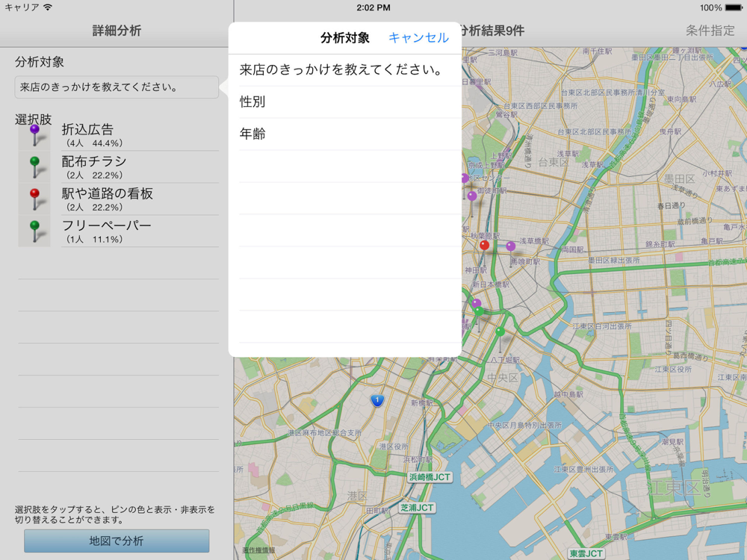The height and width of the screenshot is (560, 747).
Task: Select the green map pin near 八丁堀駅
Action: click(500, 332)
